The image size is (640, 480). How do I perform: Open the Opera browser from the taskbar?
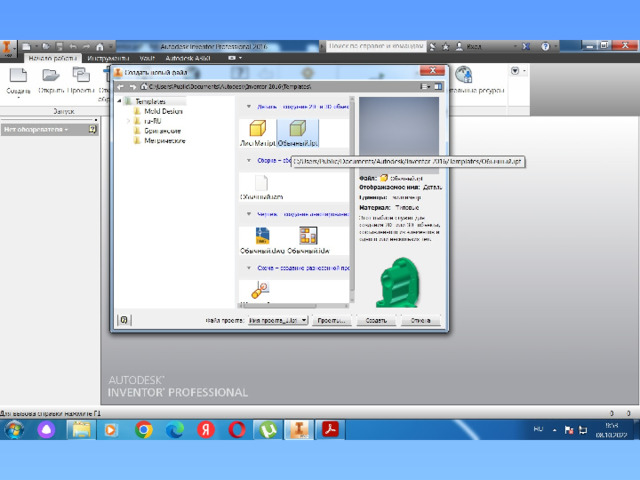coord(237,429)
